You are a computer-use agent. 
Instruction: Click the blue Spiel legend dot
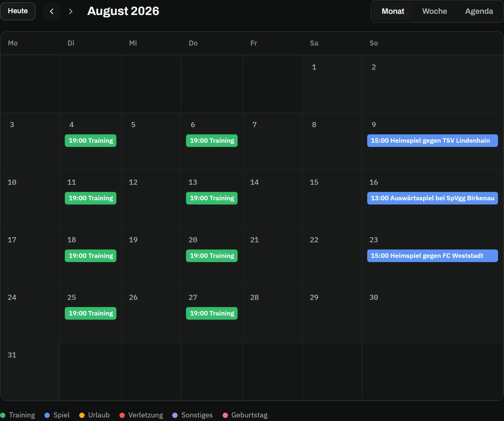(47, 415)
